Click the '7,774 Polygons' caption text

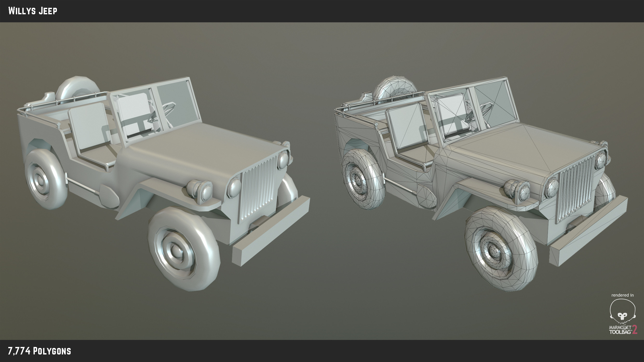pyautogui.click(x=39, y=351)
